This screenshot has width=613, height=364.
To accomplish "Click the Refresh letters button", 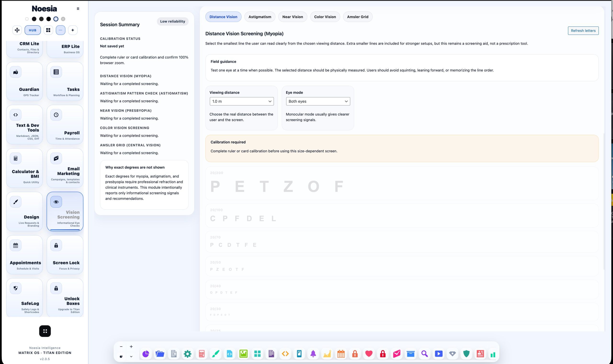I will tap(583, 31).
